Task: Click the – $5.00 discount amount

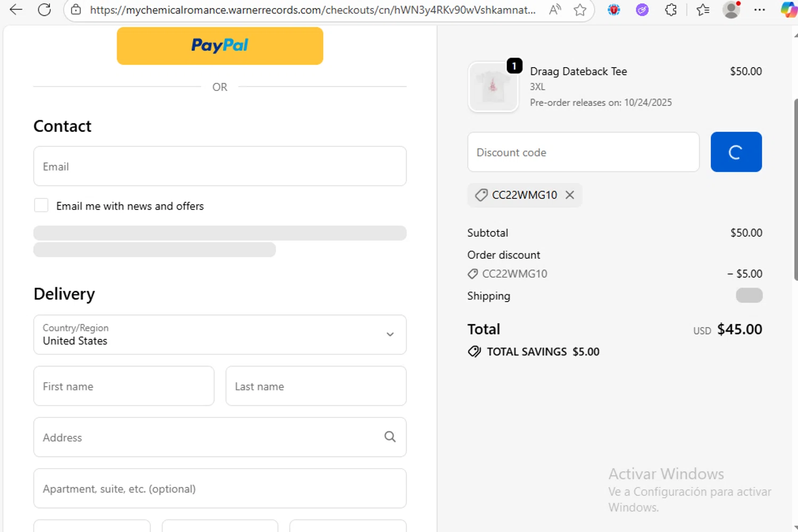Action: point(745,274)
